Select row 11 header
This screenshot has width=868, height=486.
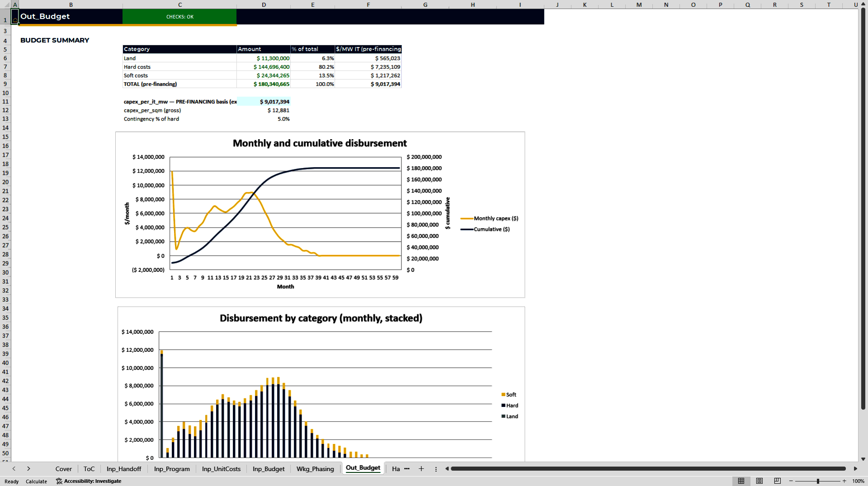pos(5,102)
